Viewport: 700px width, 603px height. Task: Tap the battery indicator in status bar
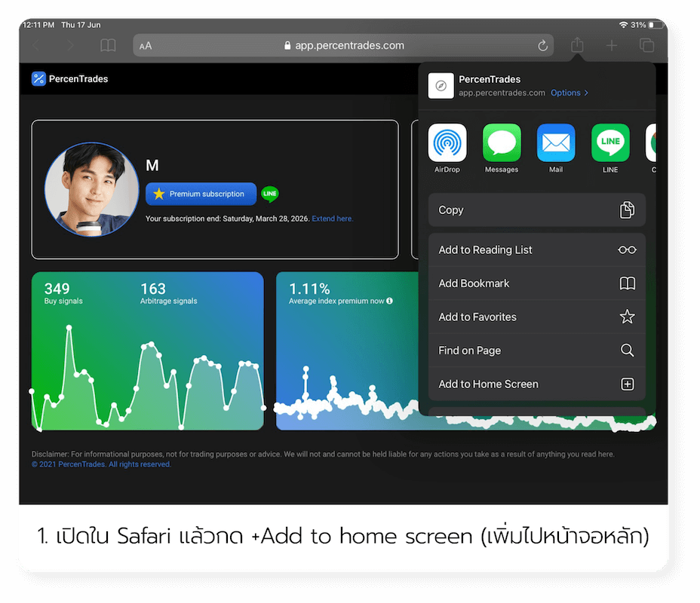pos(654,25)
